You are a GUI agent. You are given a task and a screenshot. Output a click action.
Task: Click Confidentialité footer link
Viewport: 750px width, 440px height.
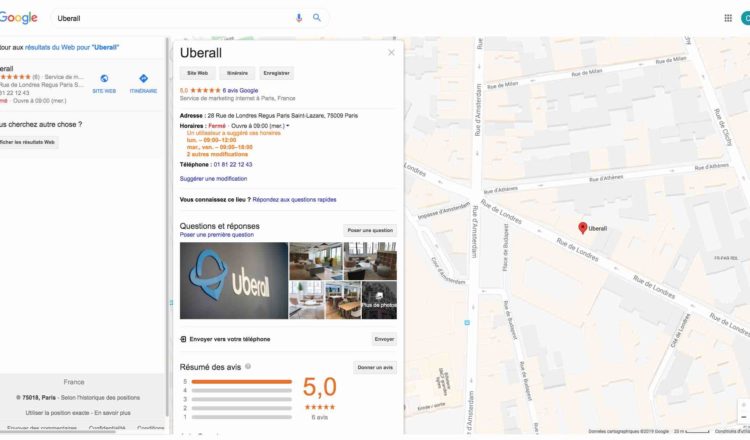pyautogui.click(x=107, y=428)
